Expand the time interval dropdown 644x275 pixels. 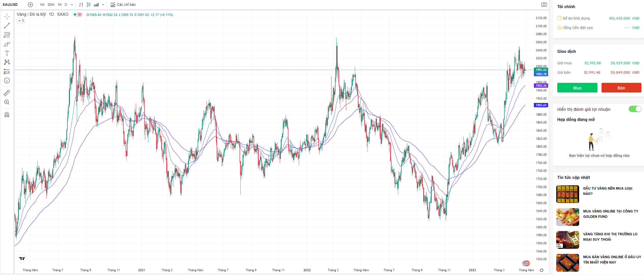pyautogui.click(x=72, y=5)
